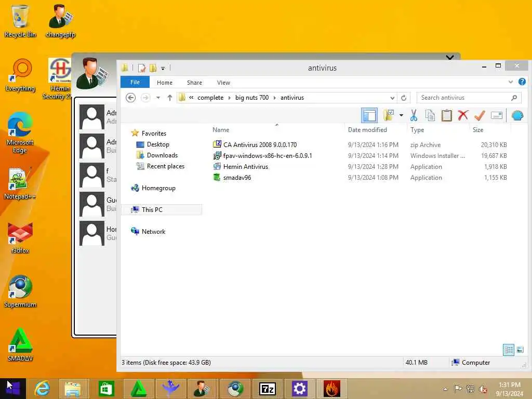Open Downloads in navigation pane
This screenshot has width=532, height=399.
coord(162,155)
